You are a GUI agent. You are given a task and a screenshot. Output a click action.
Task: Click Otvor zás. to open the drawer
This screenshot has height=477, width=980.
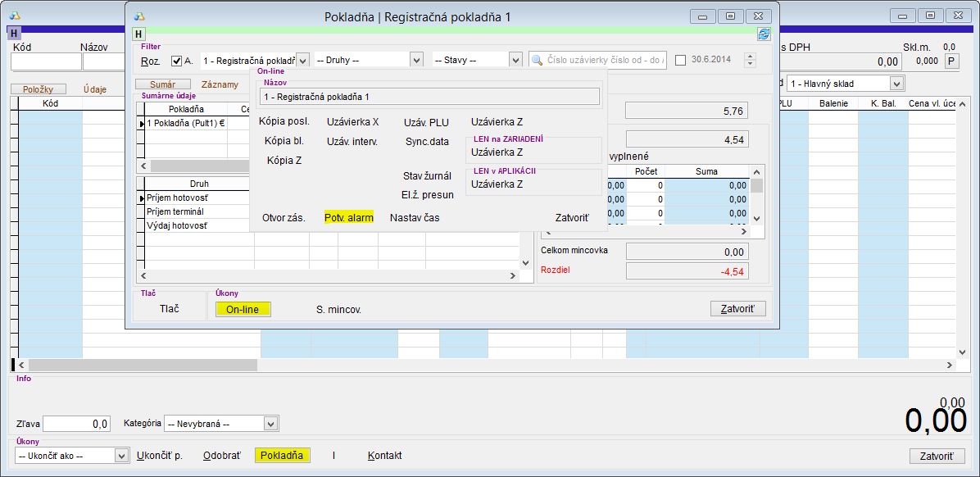(284, 218)
